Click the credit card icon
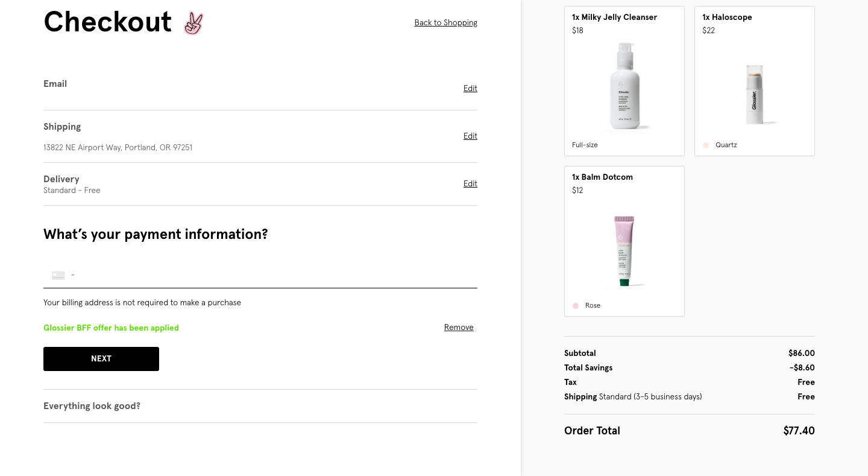This screenshot has height=476, width=868. (x=58, y=275)
